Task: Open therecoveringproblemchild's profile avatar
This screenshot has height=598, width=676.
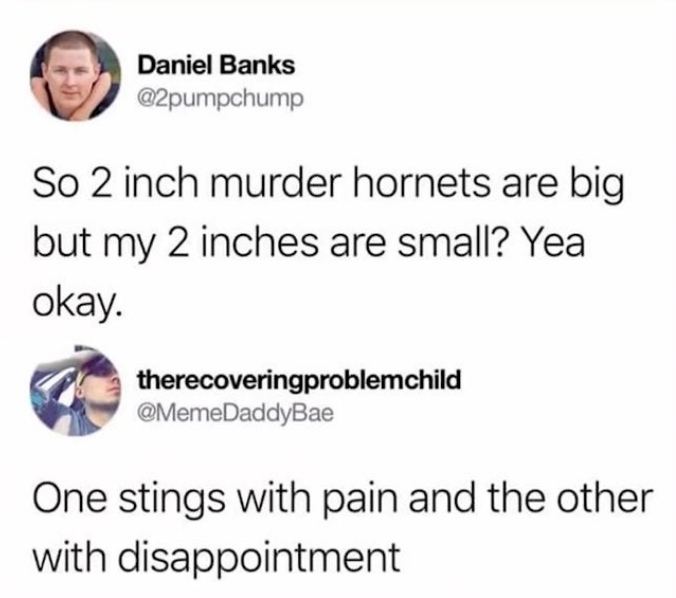Action: click(x=75, y=391)
